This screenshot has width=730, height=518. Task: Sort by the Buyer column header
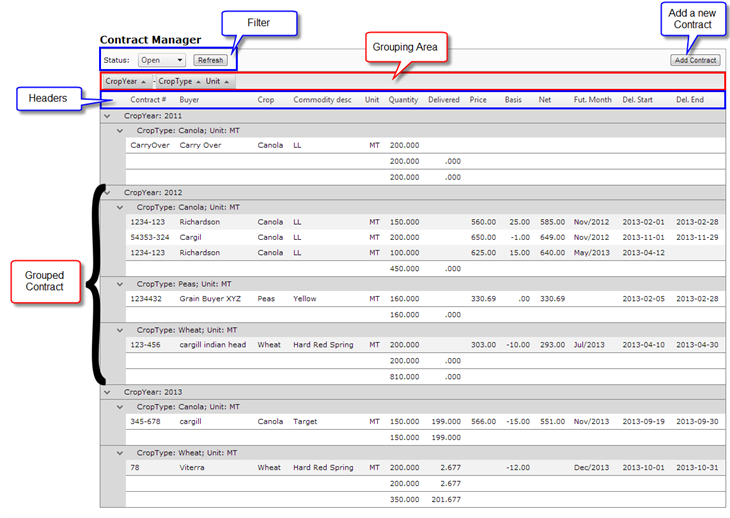pyautogui.click(x=189, y=100)
